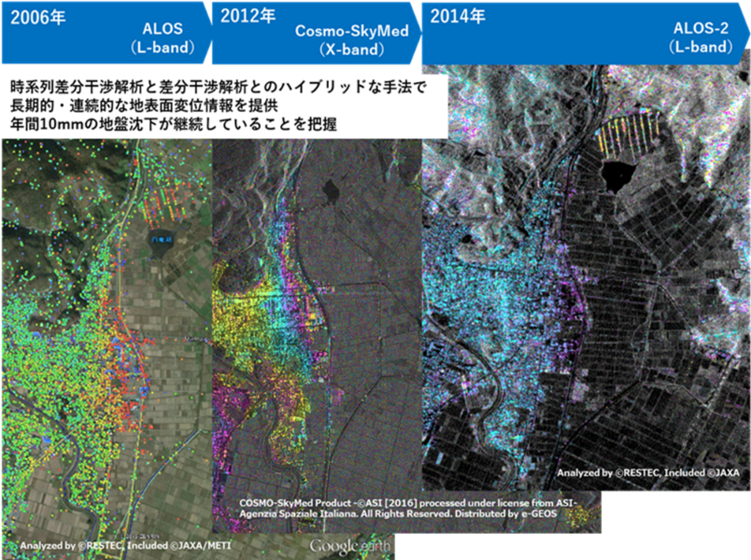Select the "ALOS" satellite name in the first banner
This screenshot has width=751, height=560.
(x=163, y=29)
